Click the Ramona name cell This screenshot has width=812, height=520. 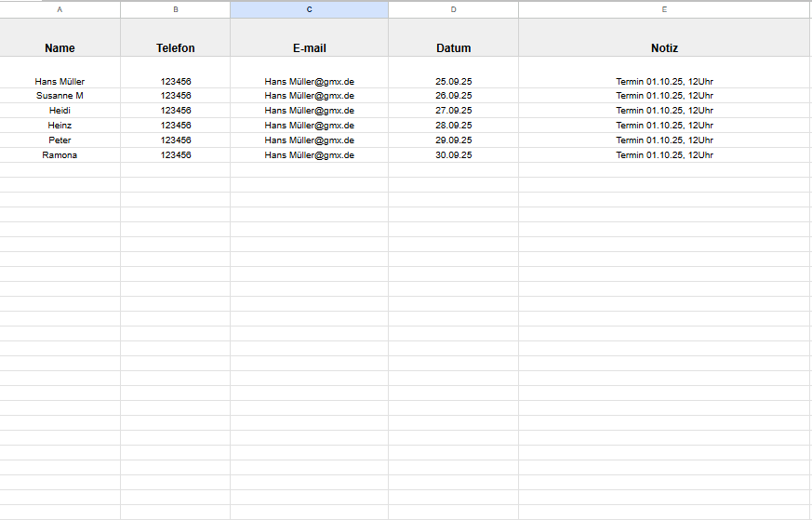click(60, 154)
